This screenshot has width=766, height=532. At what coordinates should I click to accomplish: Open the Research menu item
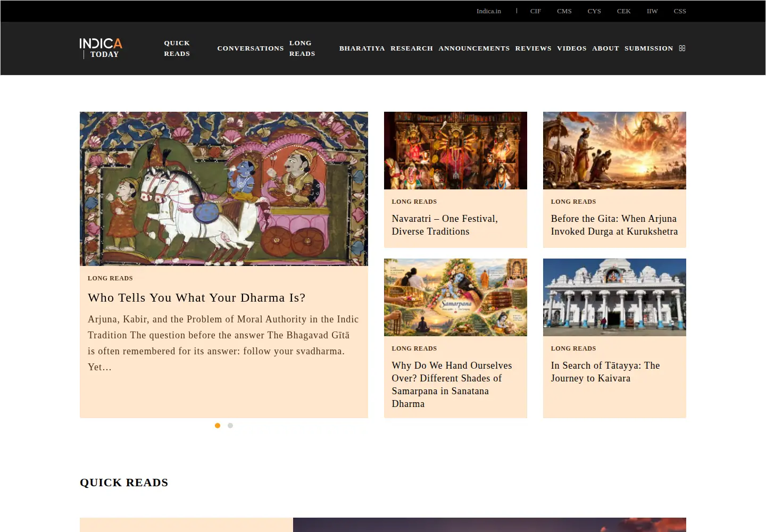(x=412, y=48)
